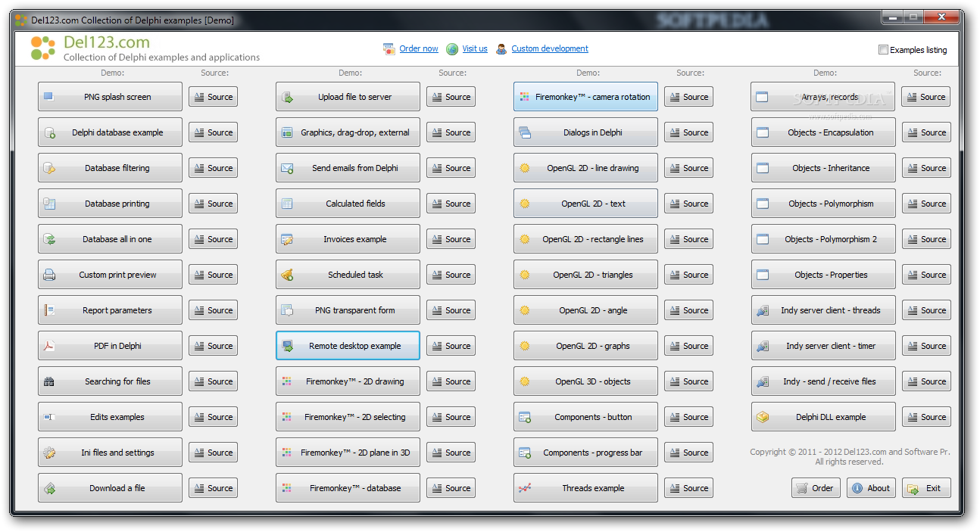Image resolution: width=980 pixels, height=532 pixels.
Task: View source for PNG splash screen
Action: pyautogui.click(x=213, y=97)
